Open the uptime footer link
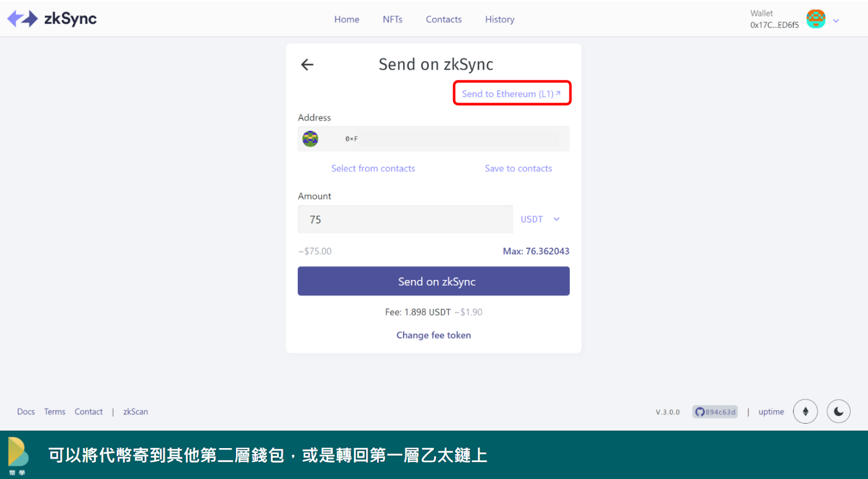This screenshot has width=868, height=479. click(771, 412)
